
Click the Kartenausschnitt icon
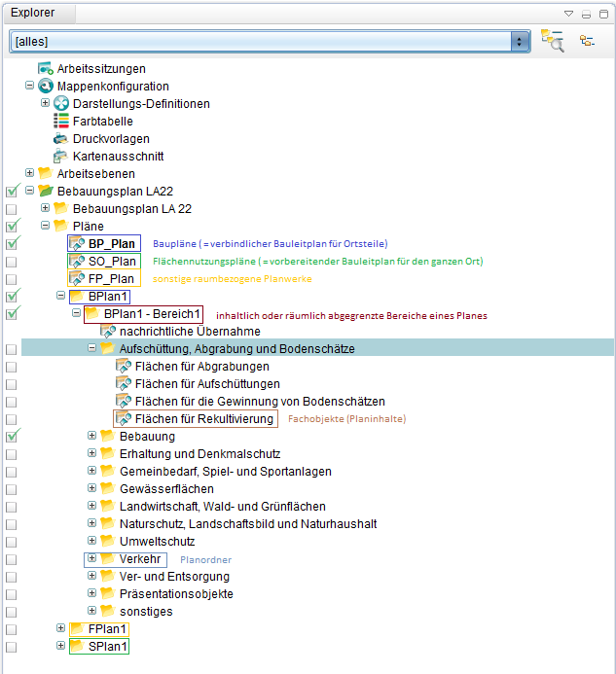click(x=60, y=157)
